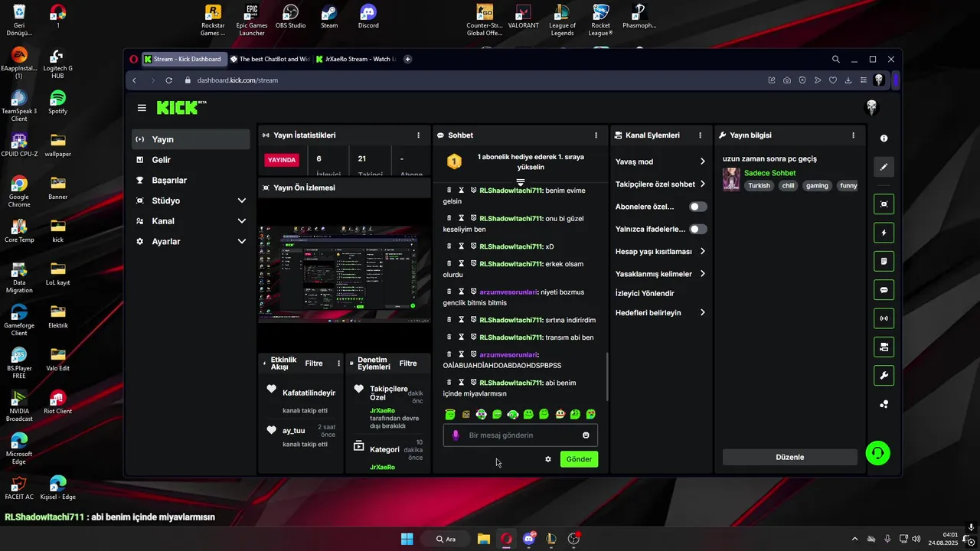
Task: Click the info icon in right sidebar
Action: point(884,139)
